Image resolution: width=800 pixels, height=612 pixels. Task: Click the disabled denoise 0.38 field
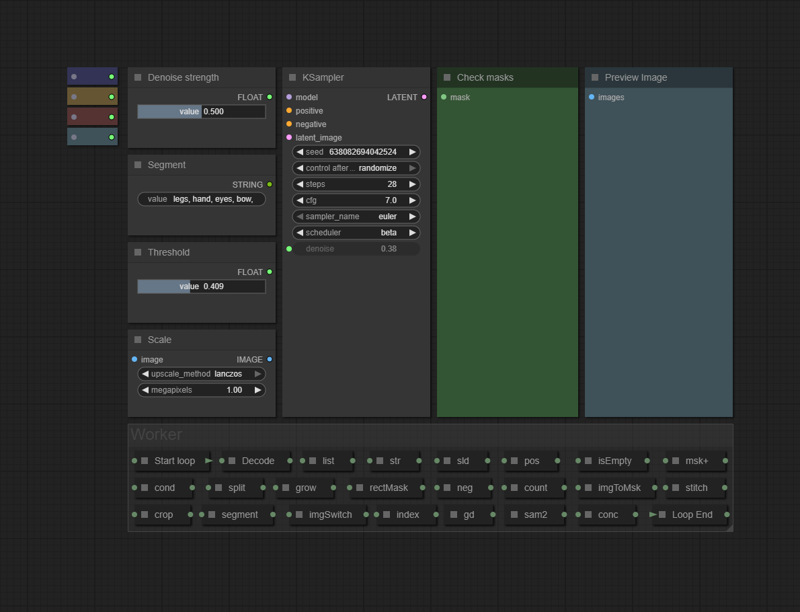click(356, 249)
